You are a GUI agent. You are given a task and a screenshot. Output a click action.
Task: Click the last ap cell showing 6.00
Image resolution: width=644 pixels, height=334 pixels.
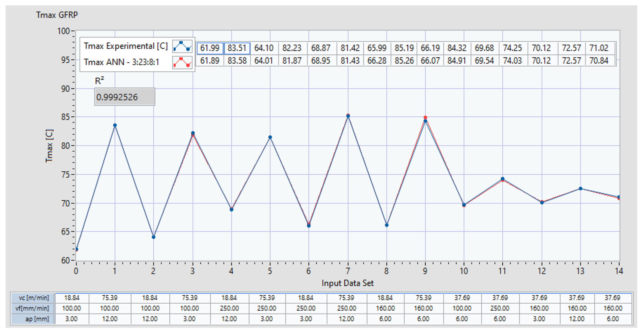point(613,319)
